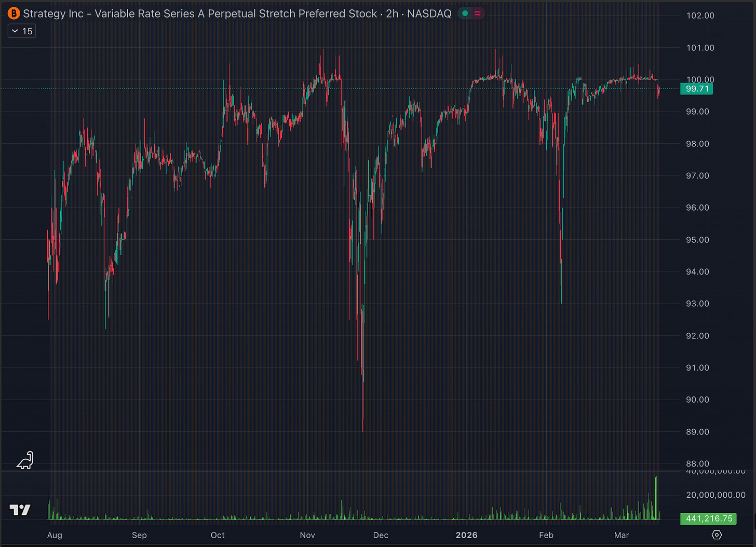Click the green market status dot
Viewport: 756px width, 547px height.
(x=465, y=13)
